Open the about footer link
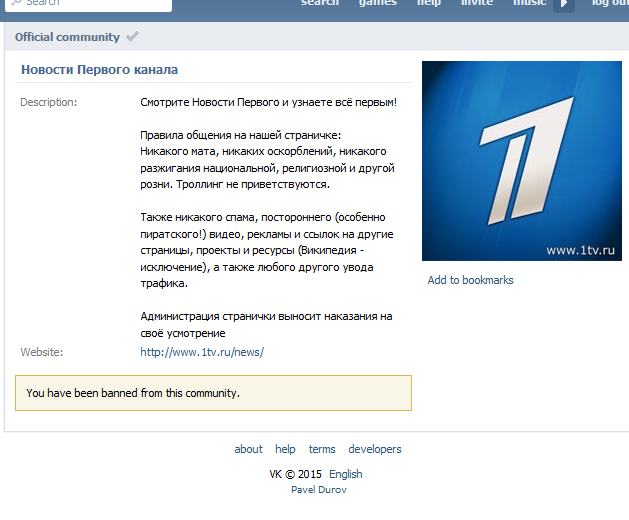The height and width of the screenshot is (520, 629). click(248, 449)
